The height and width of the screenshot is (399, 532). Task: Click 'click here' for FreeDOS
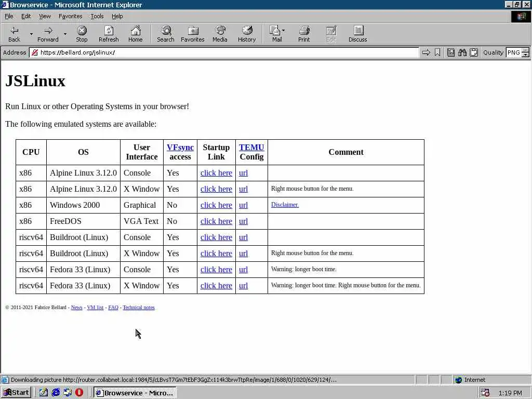216,221
